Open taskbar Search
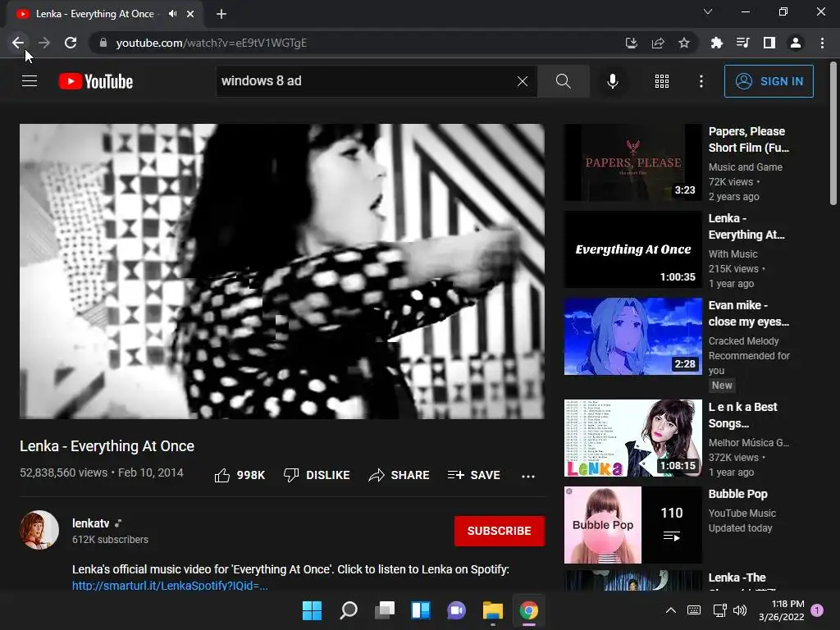 348,610
